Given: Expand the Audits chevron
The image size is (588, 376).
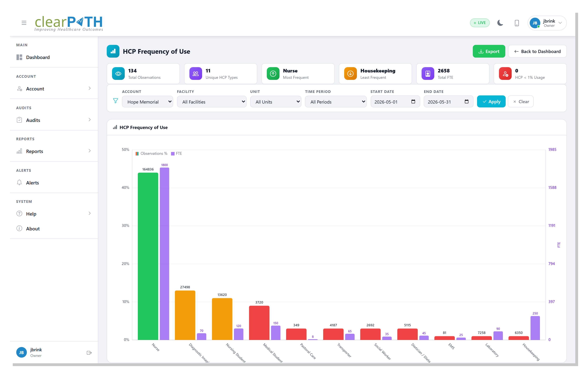Looking at the screenshot, I should [90, 120].
